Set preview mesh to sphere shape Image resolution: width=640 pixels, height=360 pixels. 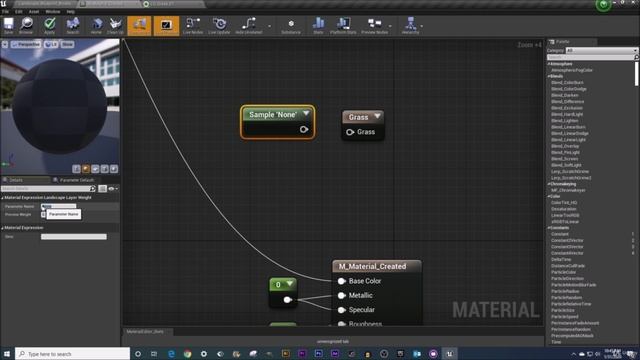(x=86, y=169)
